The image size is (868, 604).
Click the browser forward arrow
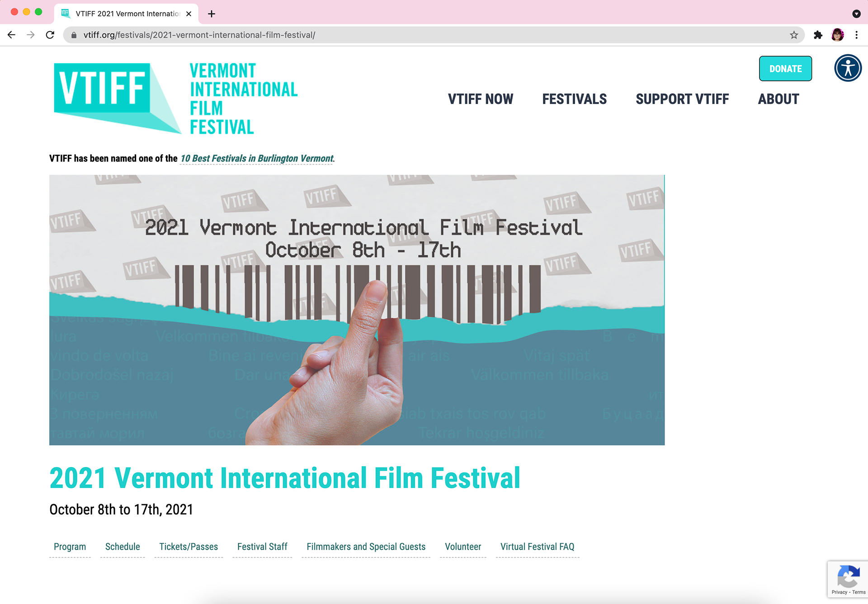coord(31,35)
